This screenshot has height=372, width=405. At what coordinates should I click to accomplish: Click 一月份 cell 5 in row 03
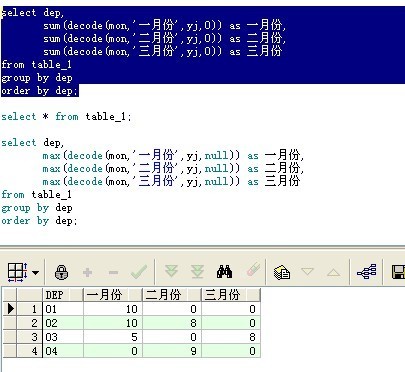(113, 337)
